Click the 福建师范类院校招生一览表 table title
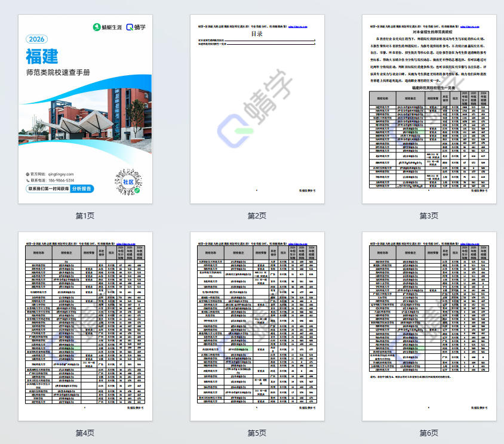 pos(428,87)
